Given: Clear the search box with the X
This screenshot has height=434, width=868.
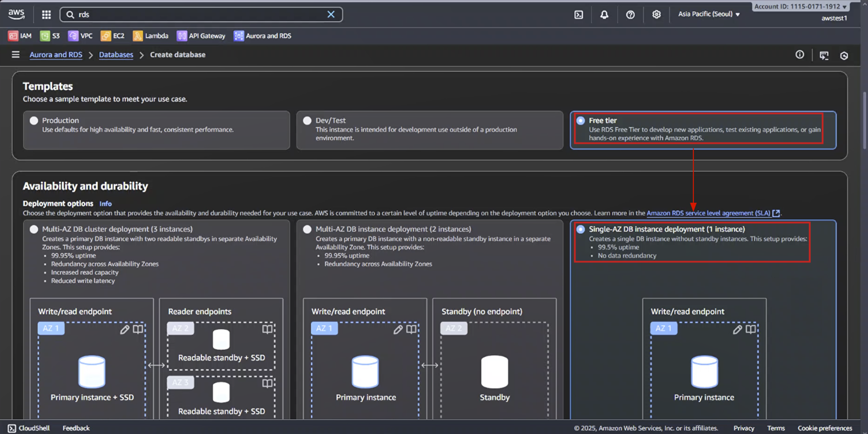Looking at the screenshot, I should [331, 14].
